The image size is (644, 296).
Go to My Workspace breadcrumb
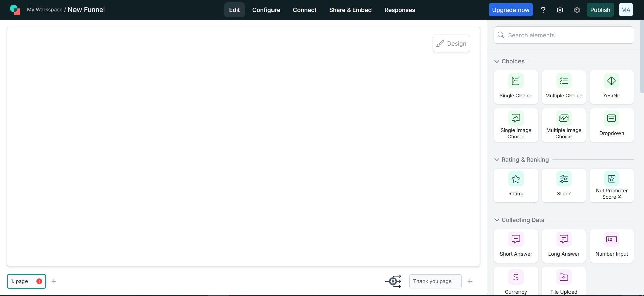point(45,10)
